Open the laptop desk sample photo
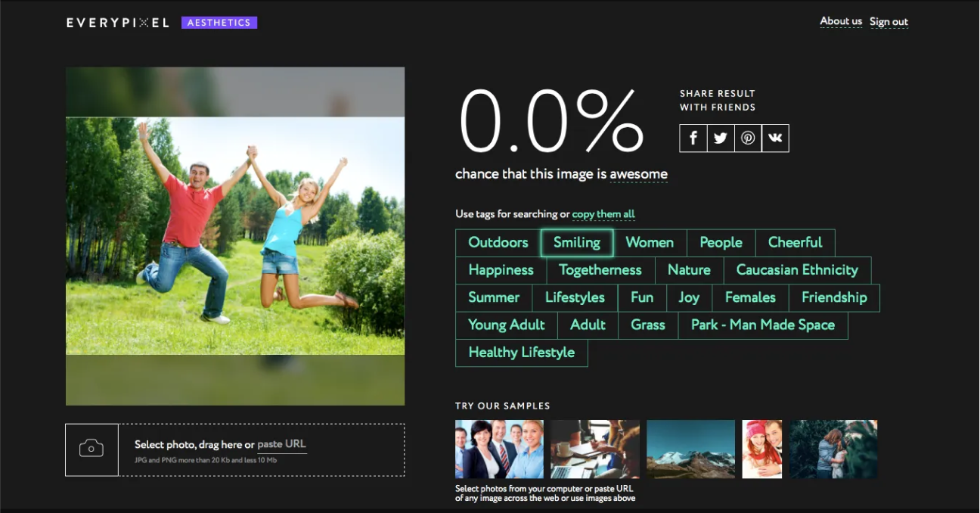Image resolution: width=980 pixels, height=513 pixels. point(595,449)
